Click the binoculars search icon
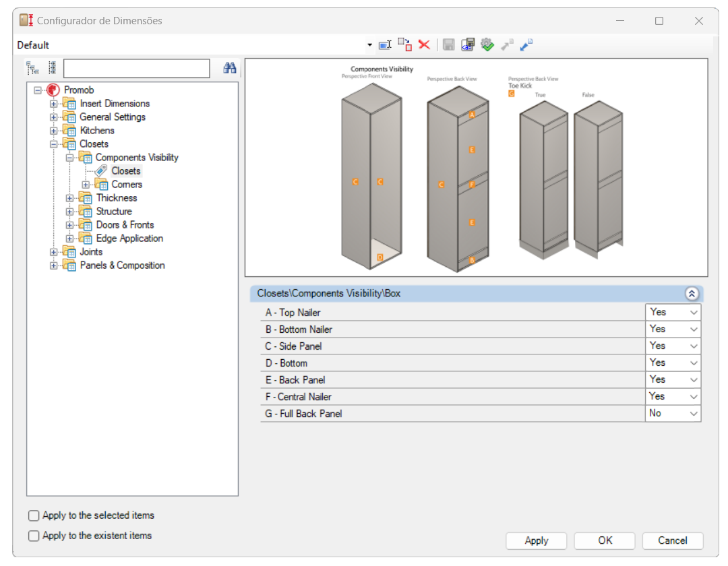Image resolution: width=728 pixels, height=566 pixels. [230, 68]
